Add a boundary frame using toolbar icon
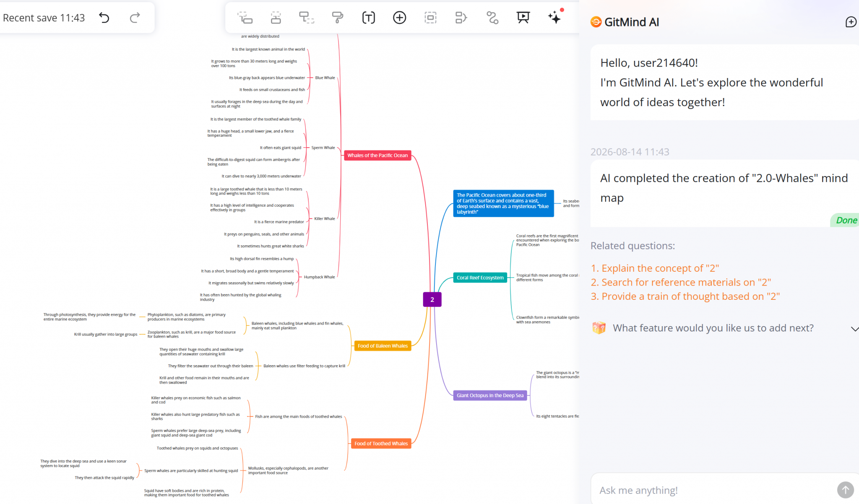 (x=430, y=18)
